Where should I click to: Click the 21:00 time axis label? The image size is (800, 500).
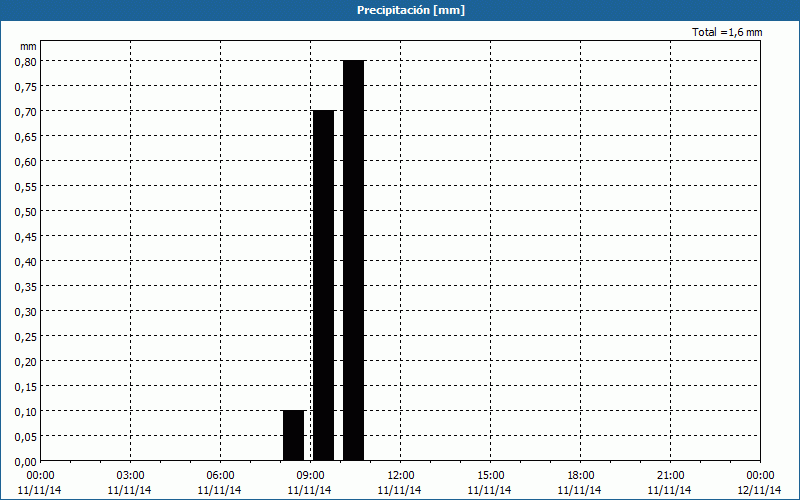pyautogui.click(x=670, y=475)
